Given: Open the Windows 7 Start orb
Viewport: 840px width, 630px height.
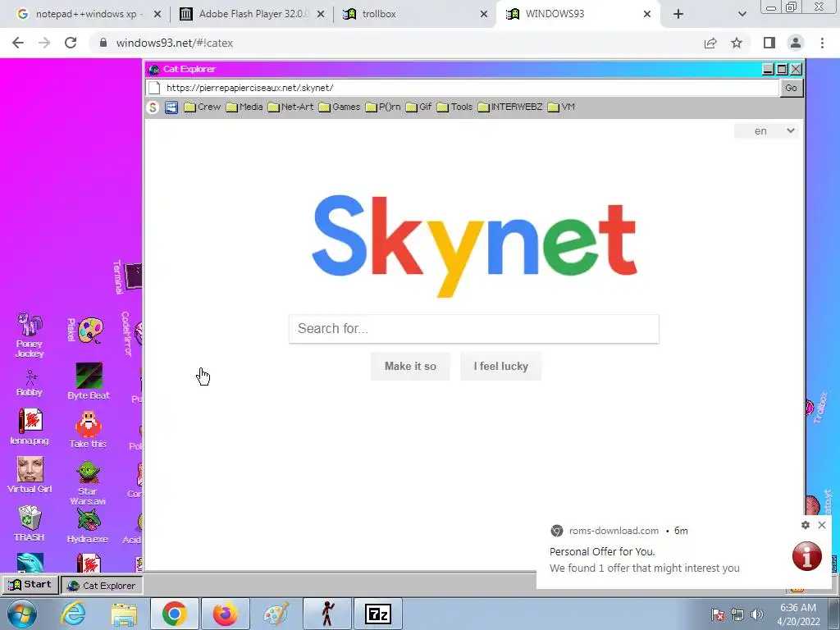Looking at the screenshot, I should coord(22,614).
